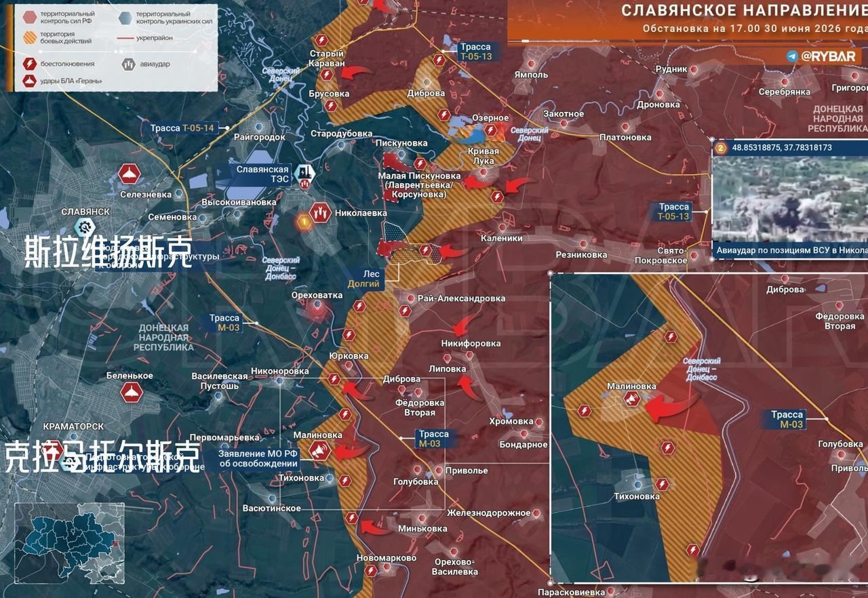Click the number 2 badge beside the coordinates

pos(721,147)
